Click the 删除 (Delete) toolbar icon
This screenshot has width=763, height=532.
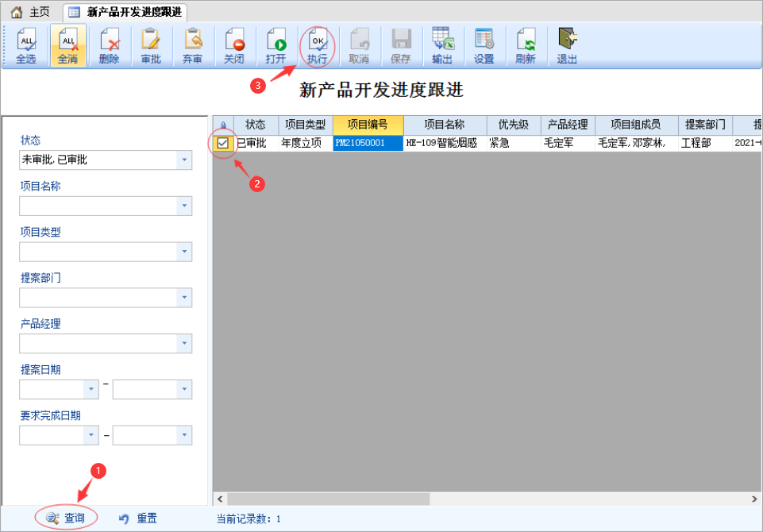(109, 46)
